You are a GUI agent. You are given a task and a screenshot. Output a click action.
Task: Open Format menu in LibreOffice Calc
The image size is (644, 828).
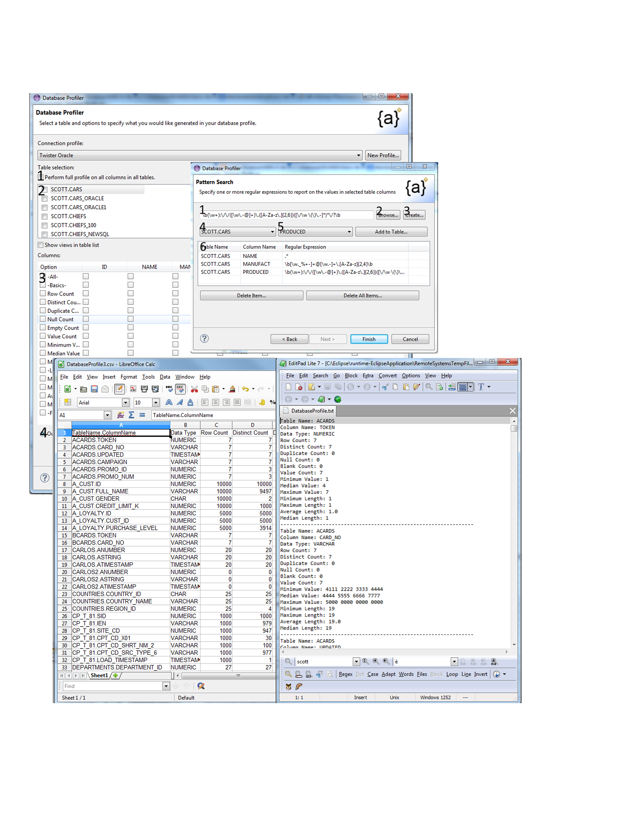pyautogui.click(x=129, y=377)
